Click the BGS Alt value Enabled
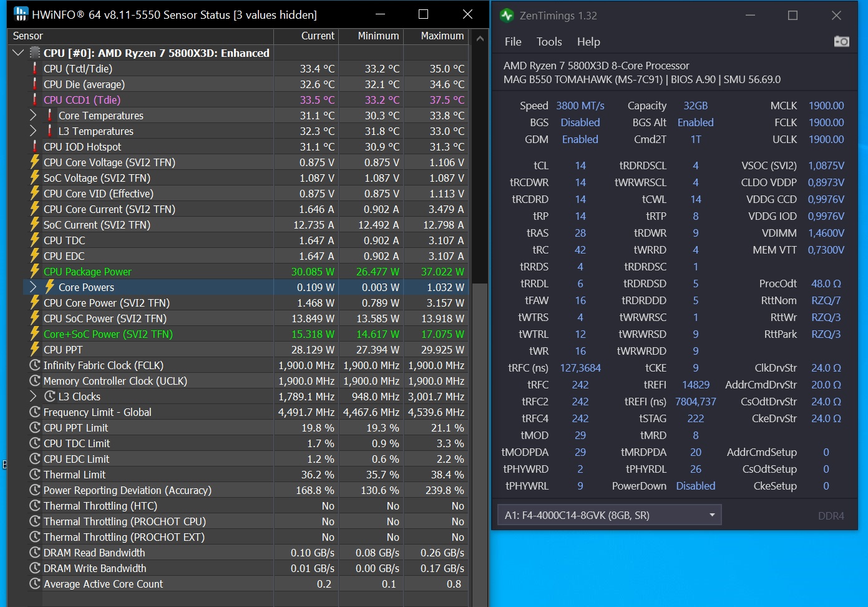The width and height of the screenshot is (868, 607). coord(696,122)
